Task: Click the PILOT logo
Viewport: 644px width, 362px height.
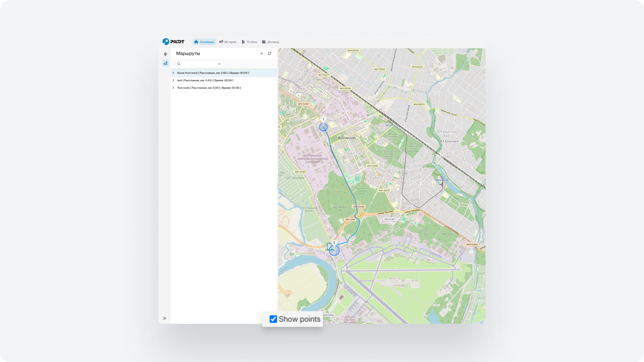Action: (174, 42)
